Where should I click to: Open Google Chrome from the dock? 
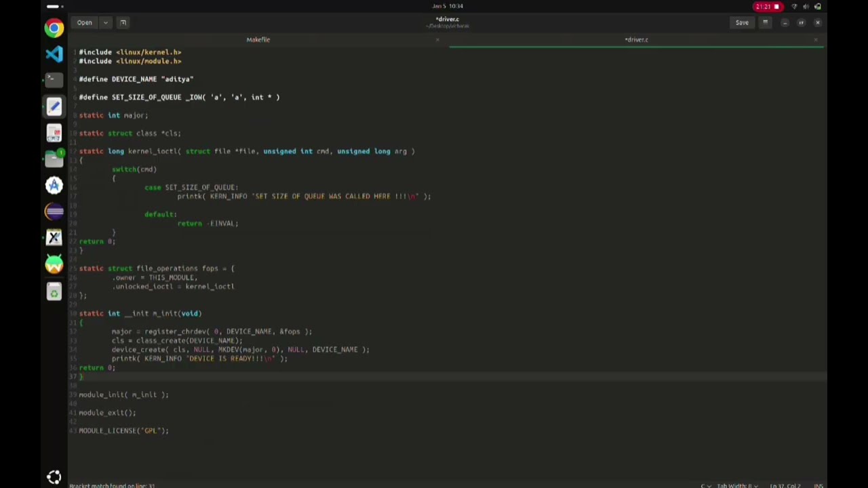click(x=54, y=28)
